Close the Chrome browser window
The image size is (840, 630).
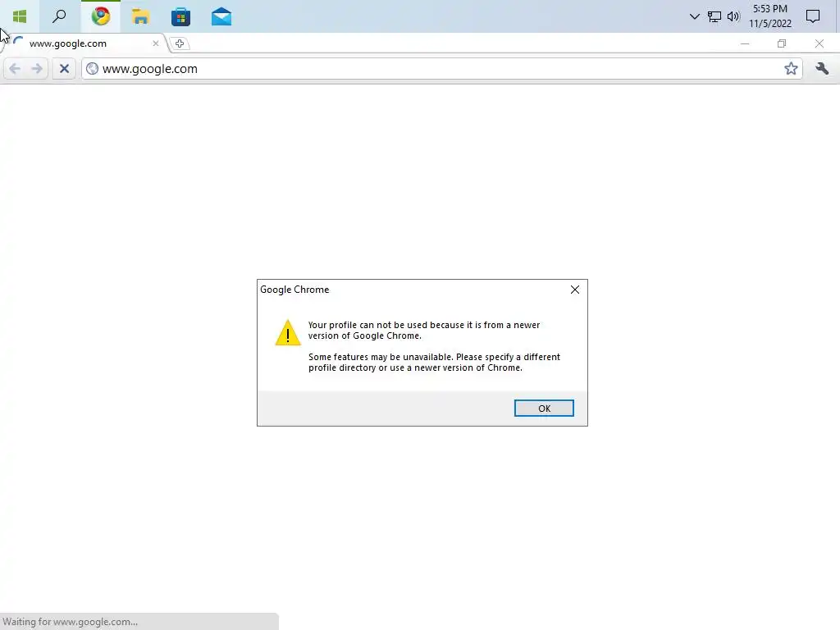(x=819, y=43)
